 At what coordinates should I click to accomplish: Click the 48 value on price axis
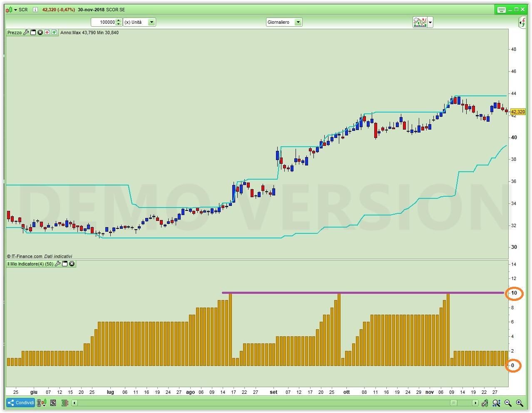click(x=514, y=49)
